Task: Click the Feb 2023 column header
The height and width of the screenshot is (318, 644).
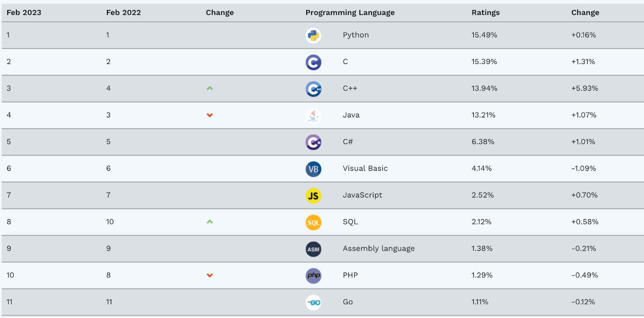Action: coord(24,12)
